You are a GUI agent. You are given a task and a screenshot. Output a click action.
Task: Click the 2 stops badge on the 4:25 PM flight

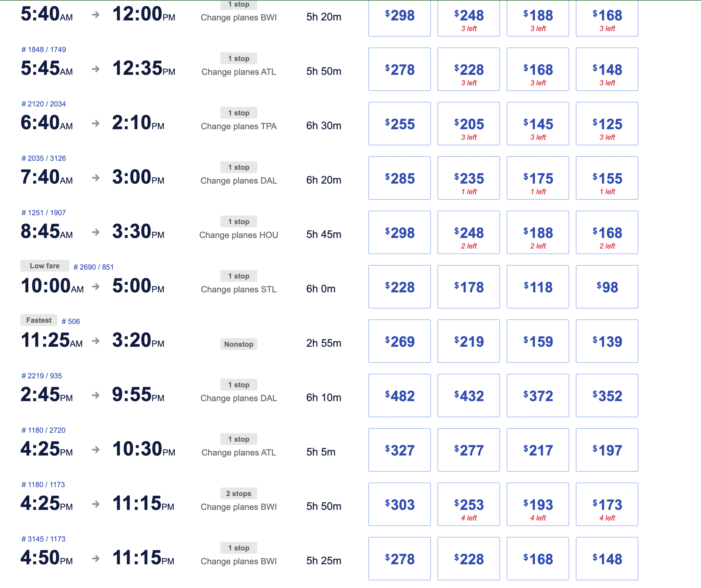pos(238,493)
